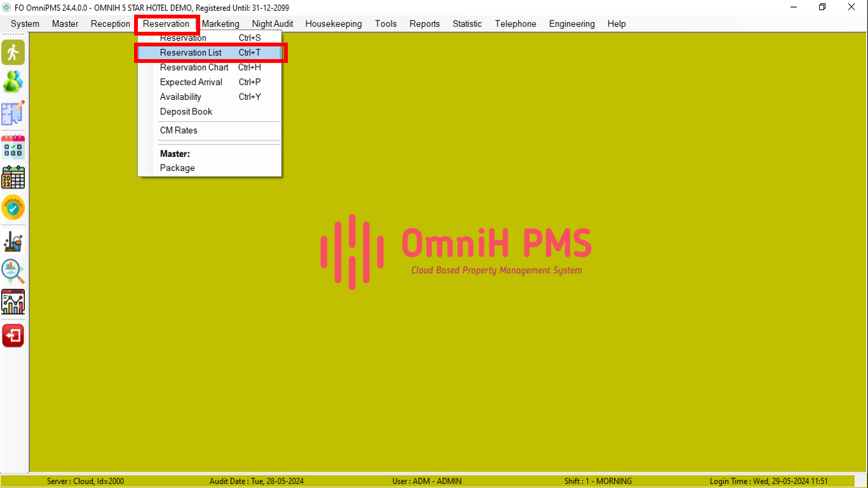Click the User : ADM - ADMIN status
Image resolution: width=868 pixels, height=488 pixels.
point(427,481)
